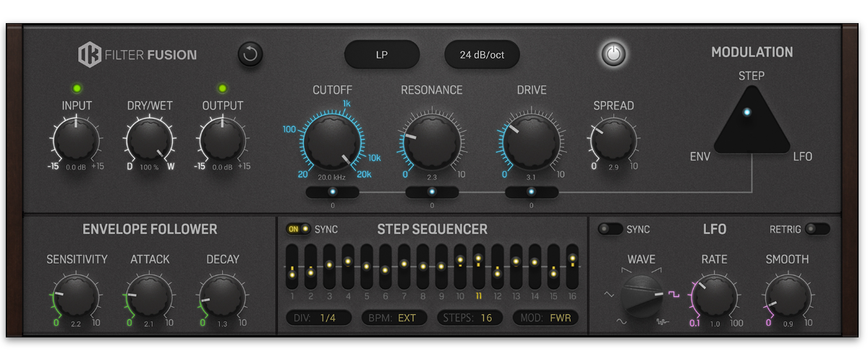
Task: Open the BPM: EXT tempo source menu
Action: pyautogui.click(x=394, y=317)
